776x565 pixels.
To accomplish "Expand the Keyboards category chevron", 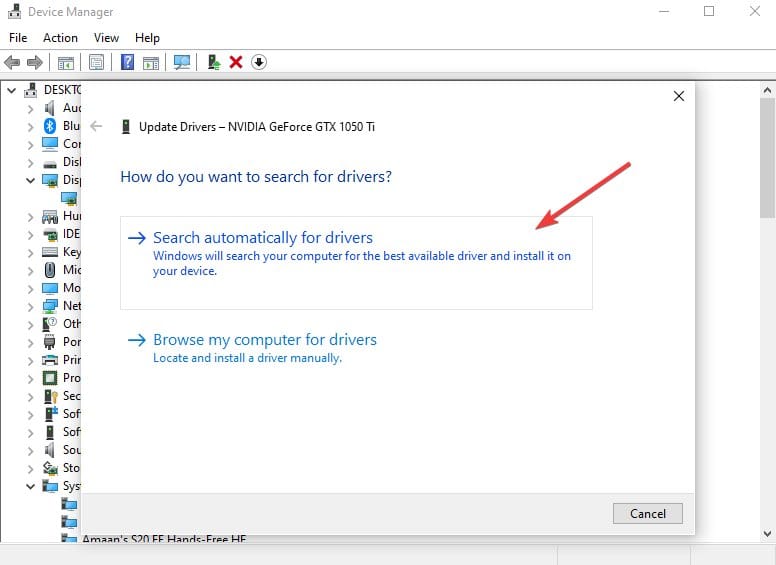I will click(x=31, y=252).
